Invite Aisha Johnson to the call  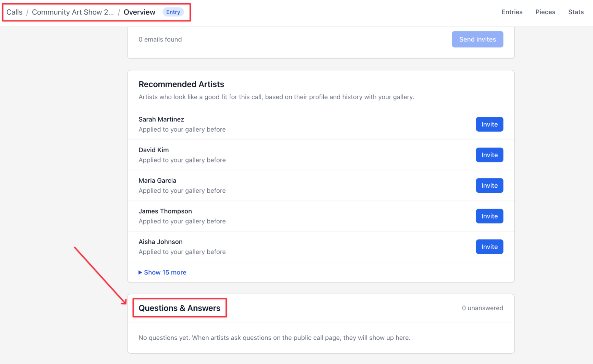[x=489, y=247]
